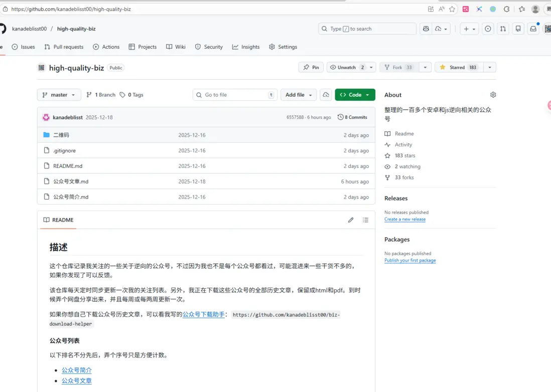Open the 公众号简介 list link
Screen dimensions: 551x392
click(77, 370)
